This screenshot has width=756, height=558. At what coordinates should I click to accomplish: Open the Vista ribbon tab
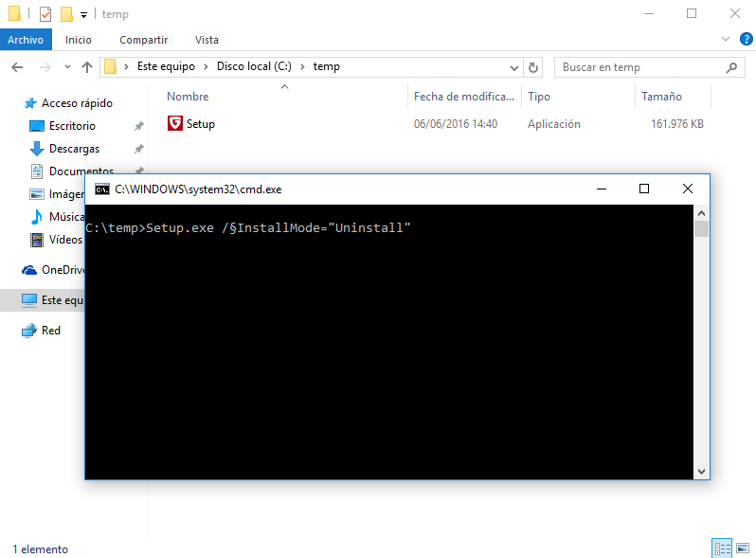[x=207, y=40]
